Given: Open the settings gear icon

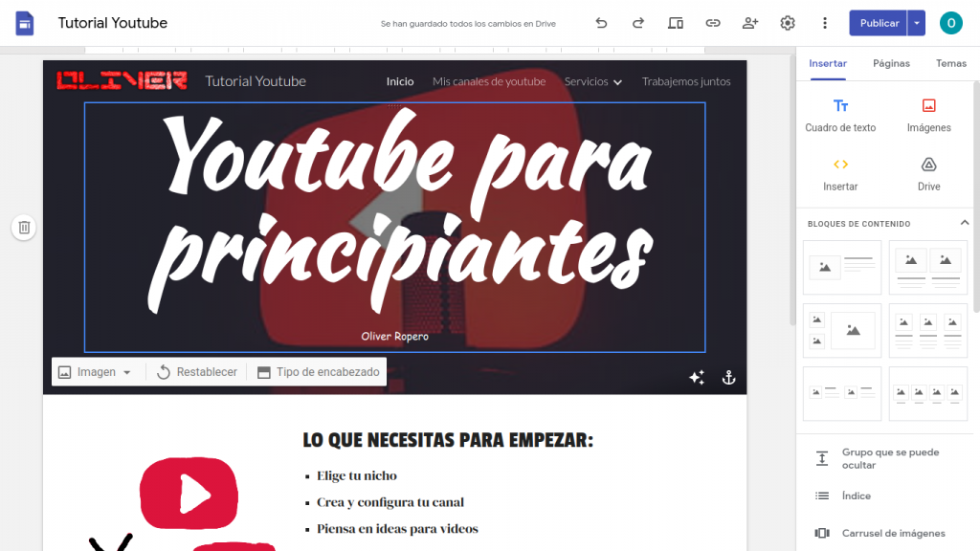Looking at the screenshot, I should [x=788, y=23].
